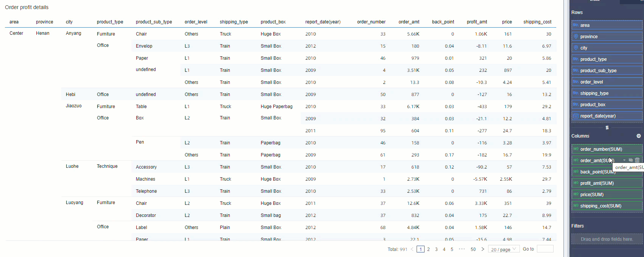Click the -5.57K profit amount cell
Screen dimensions: 644x257
click(x=480, y=179)
